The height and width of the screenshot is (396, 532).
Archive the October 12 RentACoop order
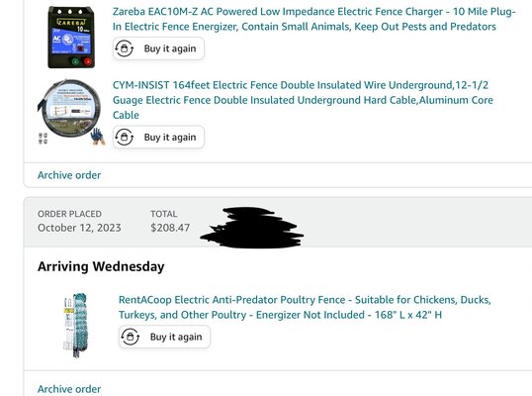69,389
